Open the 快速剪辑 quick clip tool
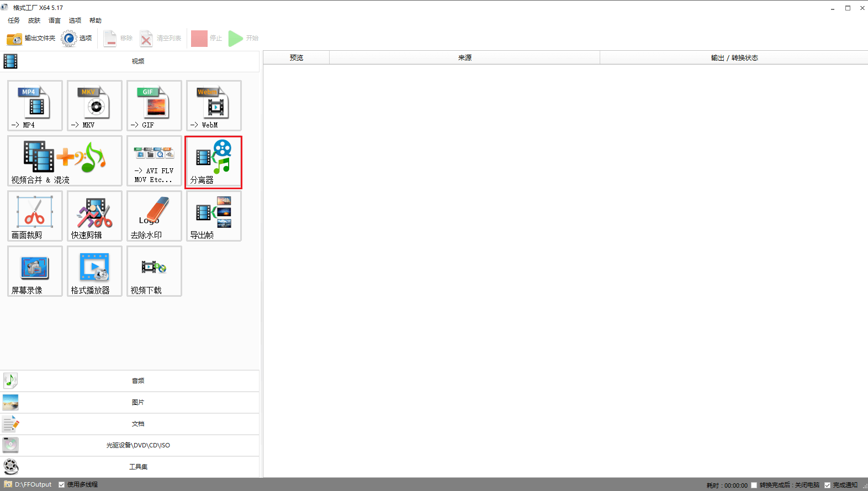868x491 pixels. [94, 216]
